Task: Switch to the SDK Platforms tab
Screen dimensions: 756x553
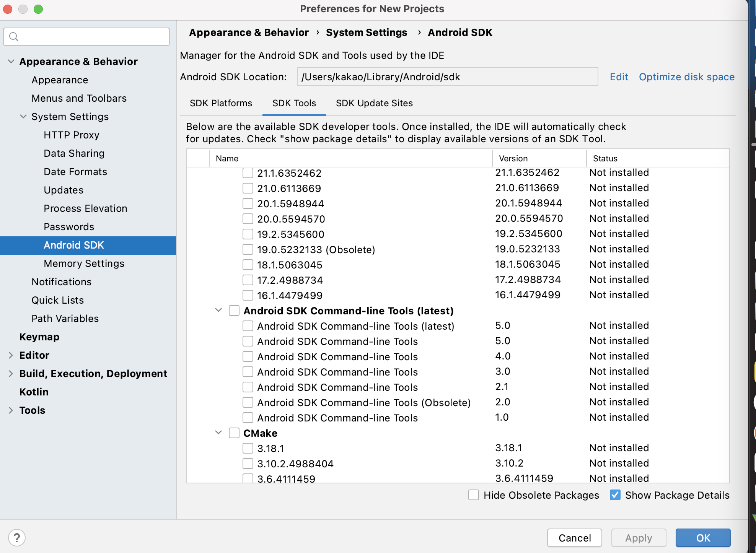Action: click(221, 103)
